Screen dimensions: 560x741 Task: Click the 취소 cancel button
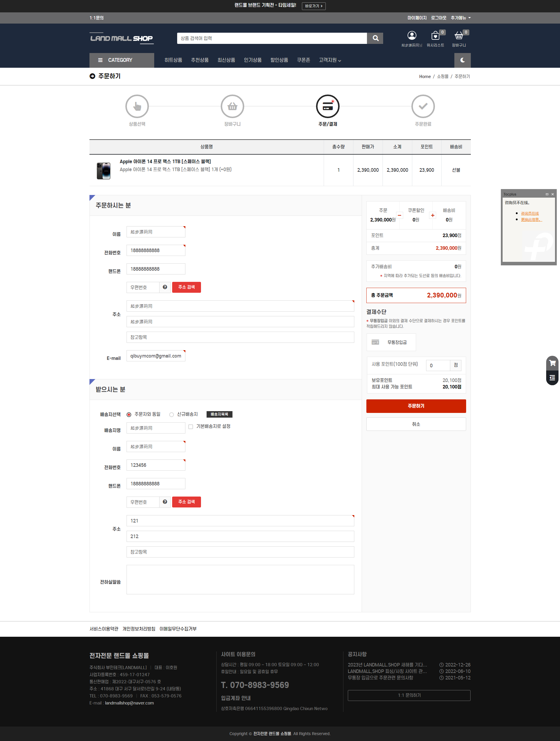pyautogui.click(x=416, y=424)
